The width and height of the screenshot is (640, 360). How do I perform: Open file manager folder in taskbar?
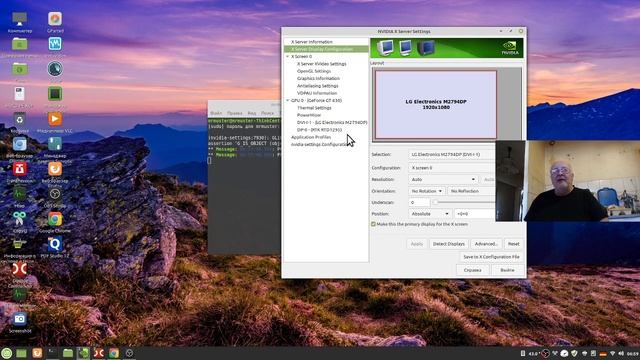(x=68, y=353)
